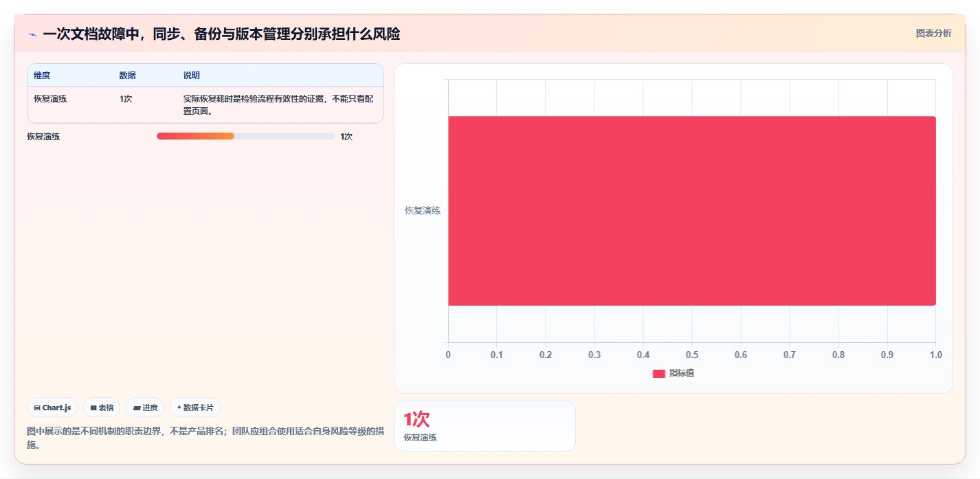This screenshot has width=980, height=479.
Task: Click the x-axis tick 0.1
Action: click(x=497, y=355)
